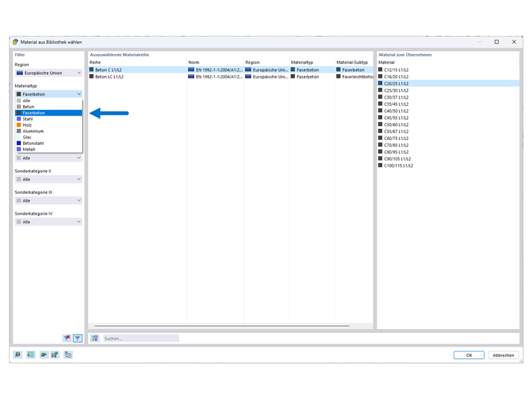Select Faserbeton in the material type list
Image resolution: width=532 pixels, height=399 pixels.
[x=48, y=113]
